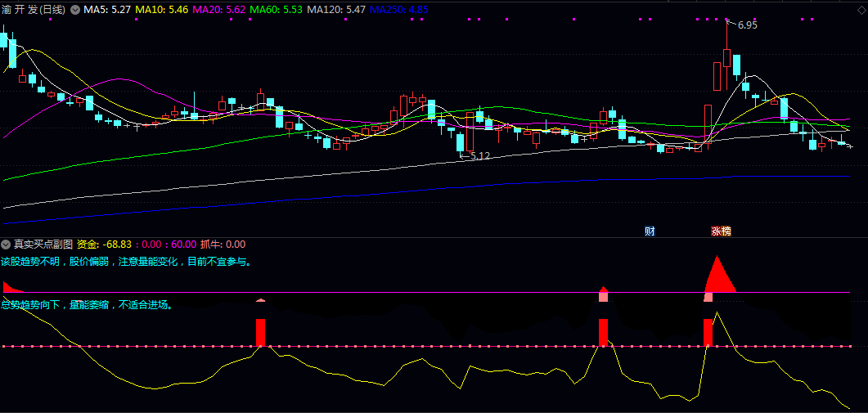Click the green MA60: 5.53 label
This screenshot has height=413, width=868.
click(277, 10)
